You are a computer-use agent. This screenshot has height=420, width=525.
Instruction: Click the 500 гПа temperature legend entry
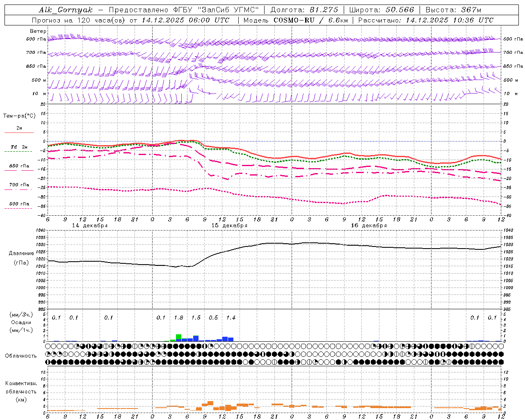tap(19, 204)
